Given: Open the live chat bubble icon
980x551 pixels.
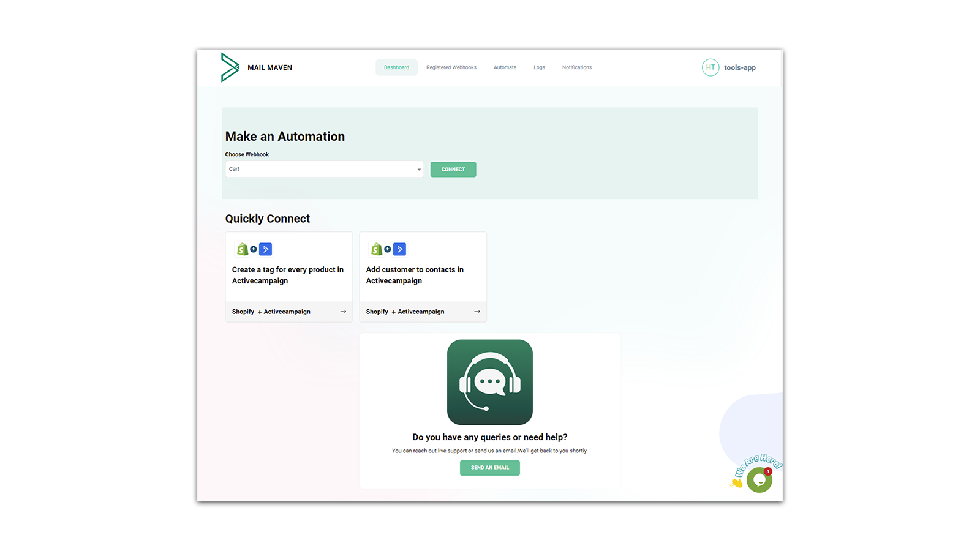Looking at the screenshot, I should pos(759,480).
